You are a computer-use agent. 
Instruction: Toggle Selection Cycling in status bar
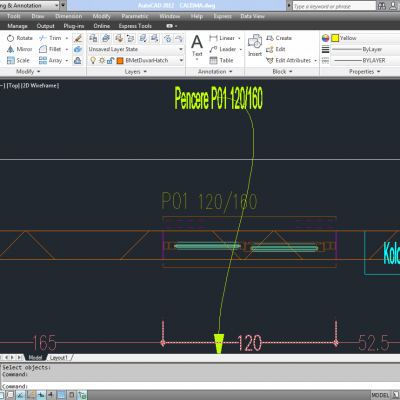(82, 395)
